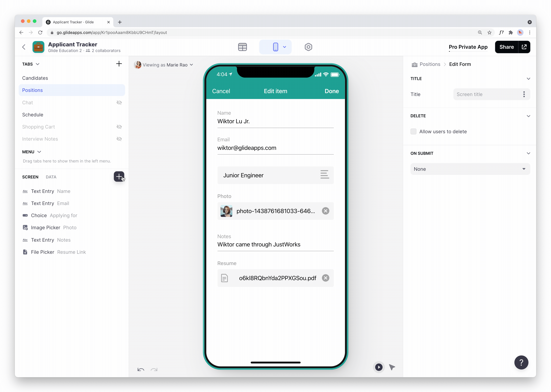Viewport: 551px width, 392px height.
Task: Select the Candidates tab
Action: (35, 78)
